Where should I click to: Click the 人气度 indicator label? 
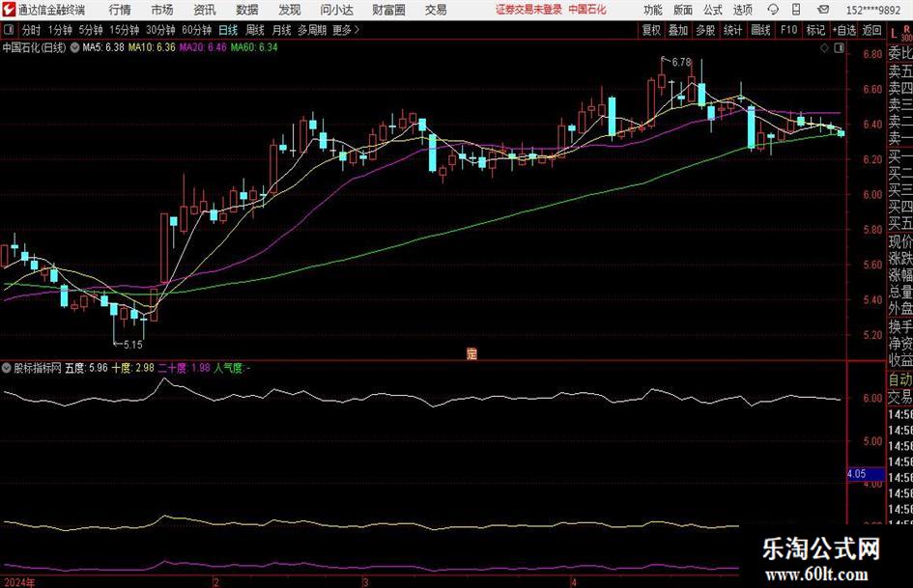coord(232,368)
